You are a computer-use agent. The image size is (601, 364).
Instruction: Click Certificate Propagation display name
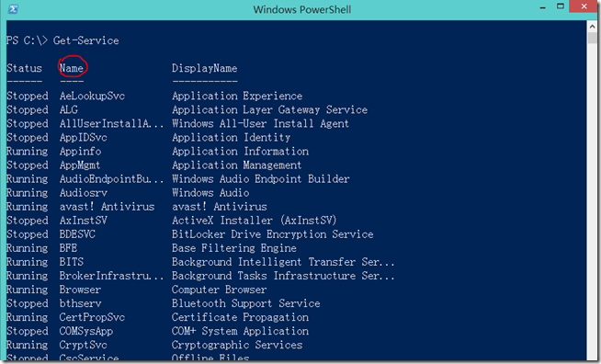(241, 317)
